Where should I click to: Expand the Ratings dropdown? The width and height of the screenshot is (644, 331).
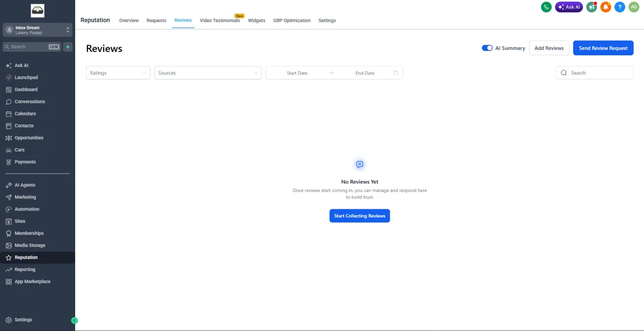pyautogui.click(x=118, y=73)
